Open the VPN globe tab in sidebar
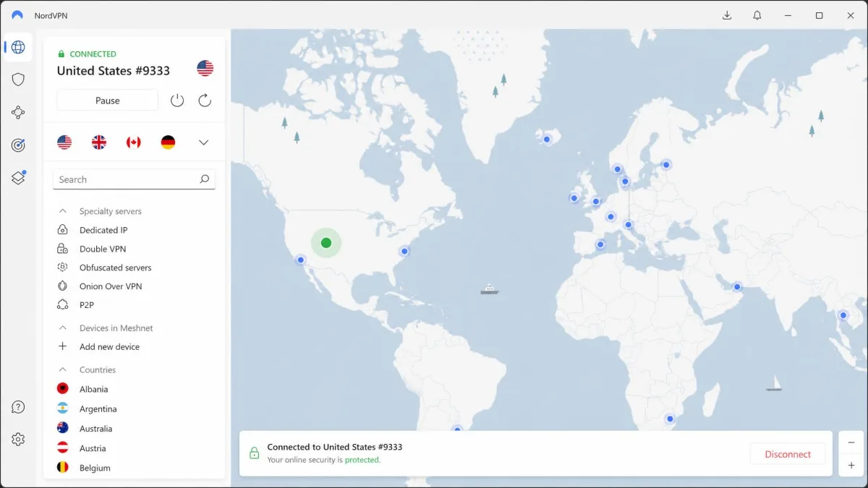Viewport: 868px width, 488px height. point(18,48)
